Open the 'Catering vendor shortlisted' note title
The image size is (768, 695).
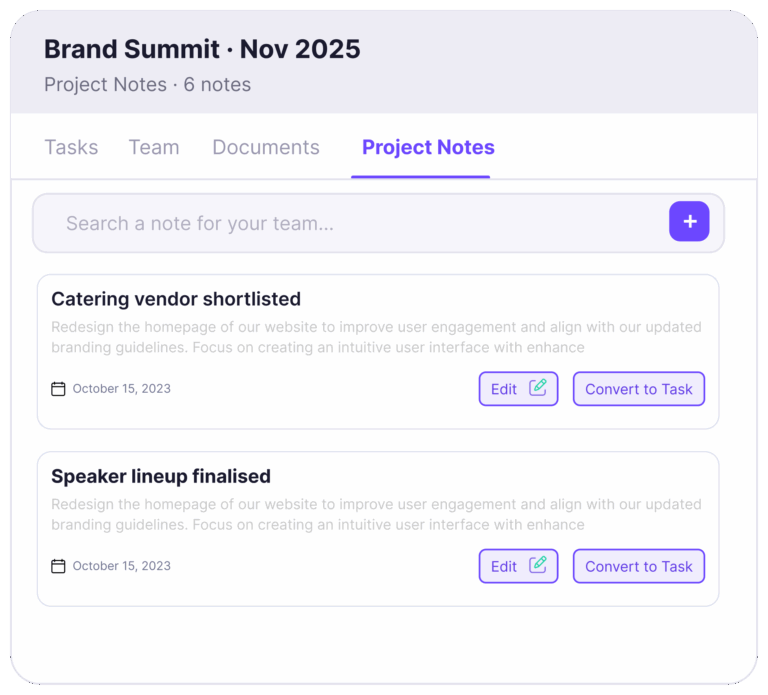click(176, 299)
